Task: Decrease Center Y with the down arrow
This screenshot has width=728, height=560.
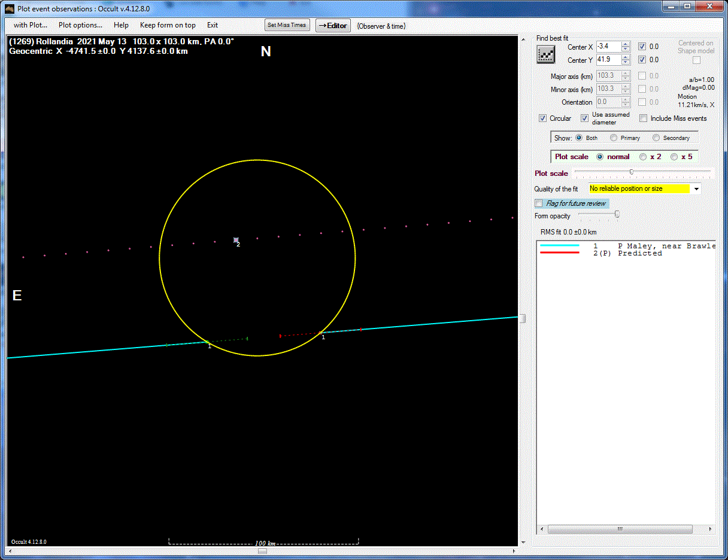Action: point(626,63)
